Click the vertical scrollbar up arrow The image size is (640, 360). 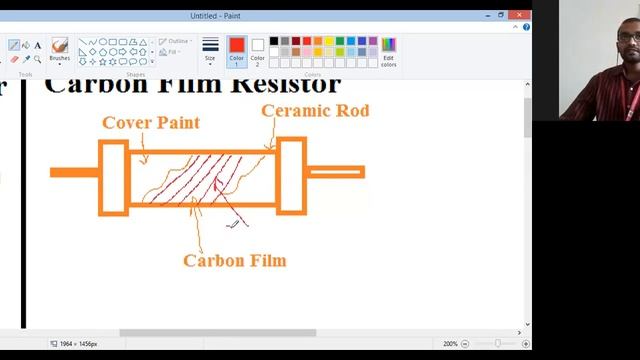point(527,84)
